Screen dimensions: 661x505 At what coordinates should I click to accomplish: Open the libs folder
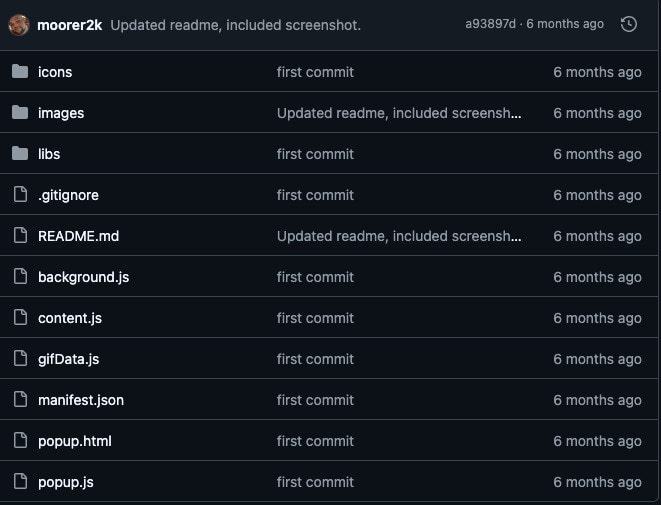tap(49, 154)
